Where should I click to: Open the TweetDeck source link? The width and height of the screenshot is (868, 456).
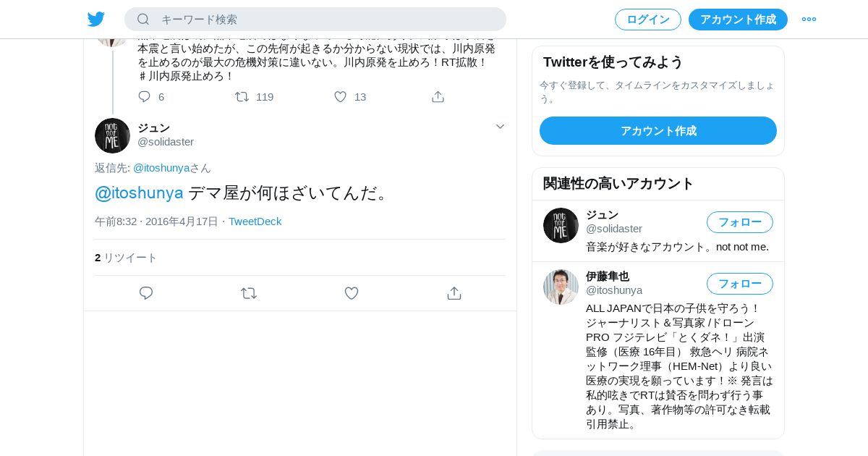(255, 221)
